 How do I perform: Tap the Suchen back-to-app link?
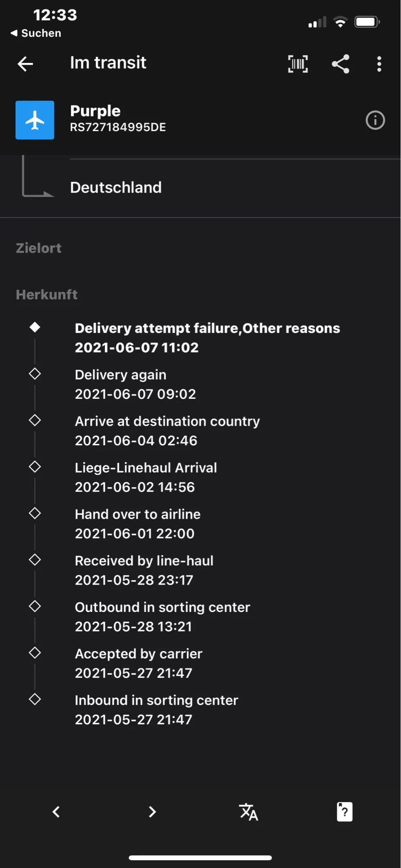[36, 33]
